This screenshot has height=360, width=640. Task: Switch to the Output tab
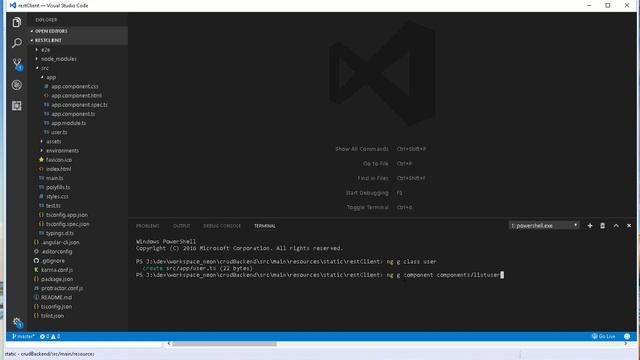coord(182,226)
